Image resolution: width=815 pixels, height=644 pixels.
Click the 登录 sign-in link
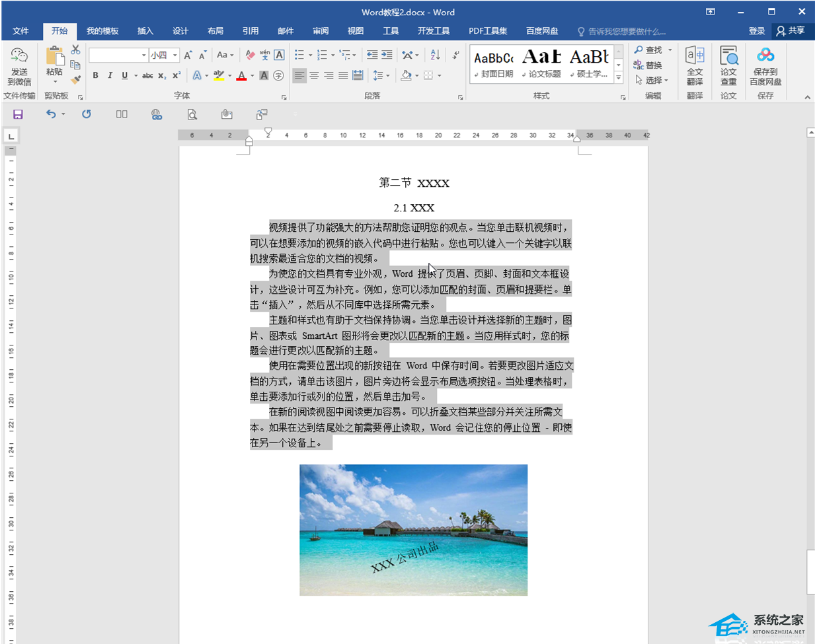tap(756, 31)
